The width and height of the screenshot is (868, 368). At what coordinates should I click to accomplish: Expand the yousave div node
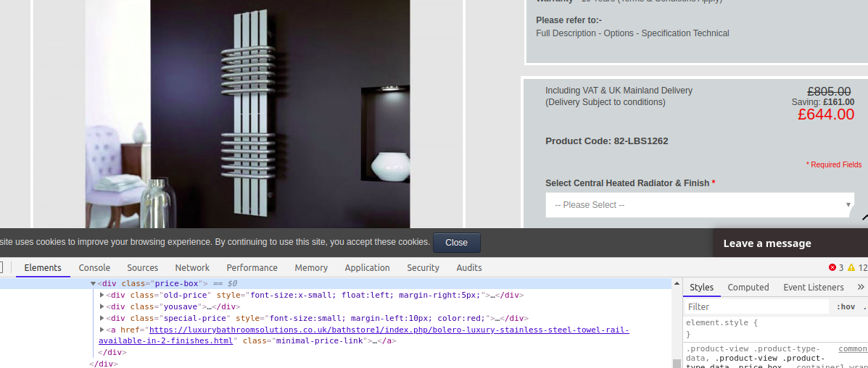[102, 307]
